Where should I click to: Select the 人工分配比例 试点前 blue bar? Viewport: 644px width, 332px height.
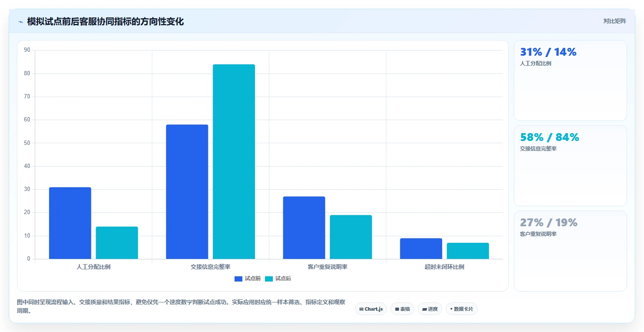pos(70,223)
